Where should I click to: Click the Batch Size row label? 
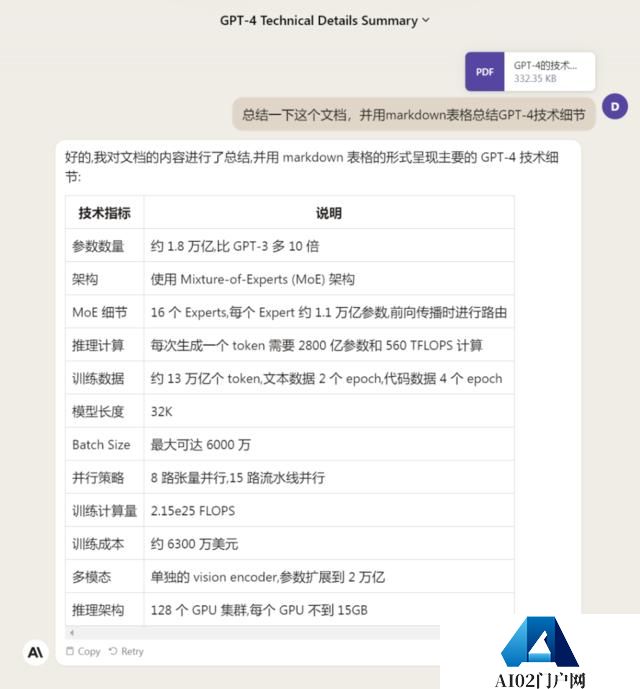click(101, 445)
